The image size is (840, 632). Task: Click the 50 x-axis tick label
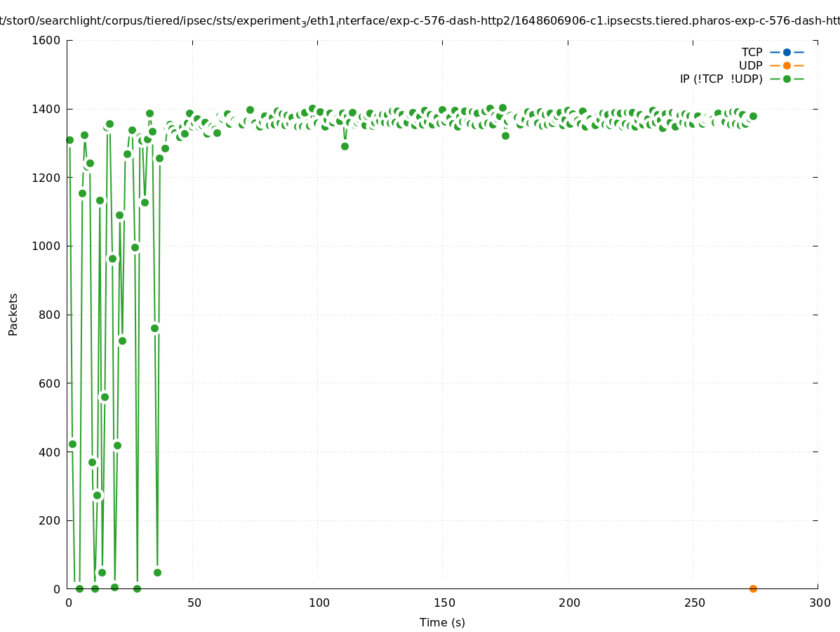[194, 603]
